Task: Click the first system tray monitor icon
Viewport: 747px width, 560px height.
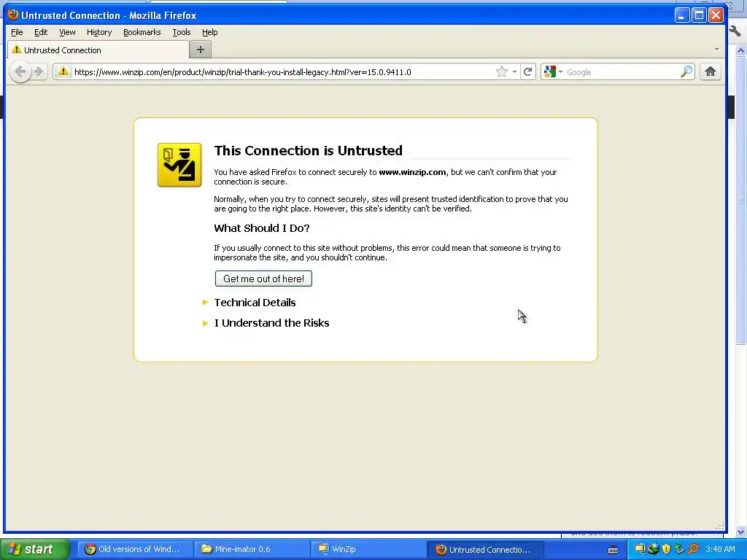Action: pos(640,549)
